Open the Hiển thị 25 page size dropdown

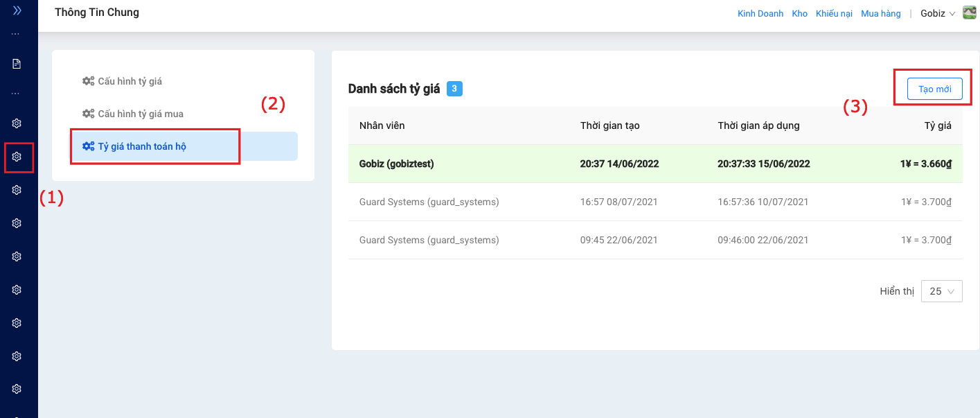(941, 291)
